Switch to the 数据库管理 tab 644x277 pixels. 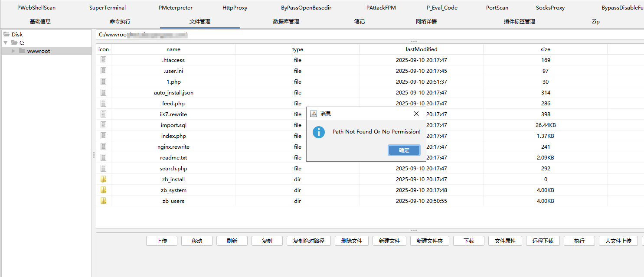click(x=286, y=21)
